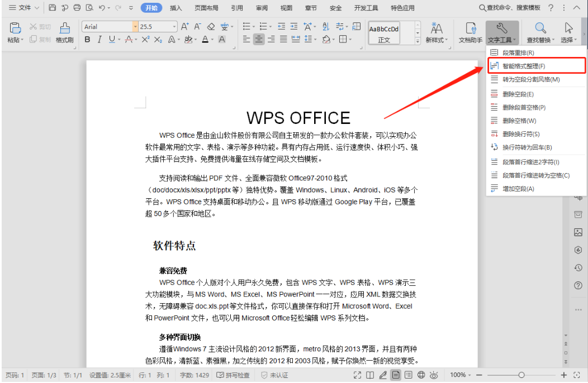Viewport: 588px width, 383px height.
Task: Click the increase indent icon
Action: (x=293, y=27)
